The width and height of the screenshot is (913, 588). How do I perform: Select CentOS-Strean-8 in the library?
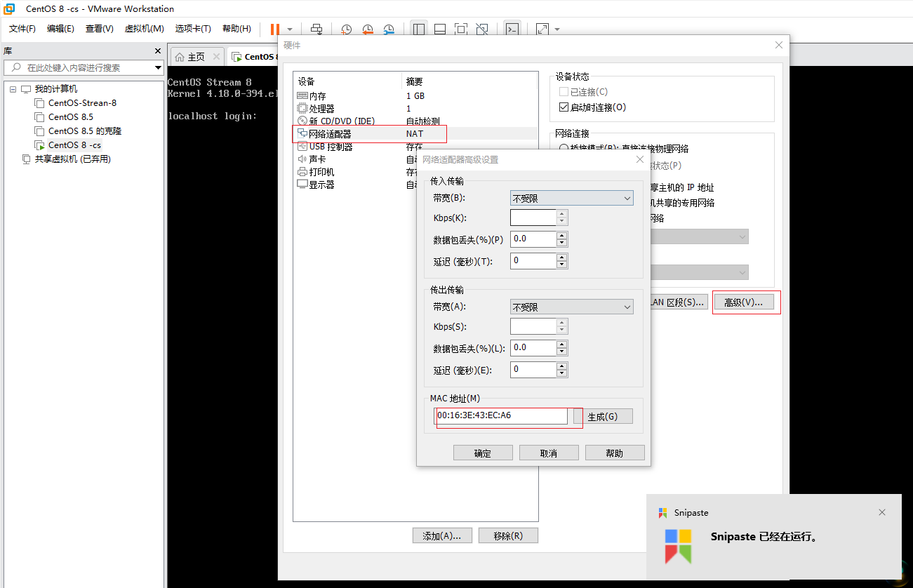82,103
